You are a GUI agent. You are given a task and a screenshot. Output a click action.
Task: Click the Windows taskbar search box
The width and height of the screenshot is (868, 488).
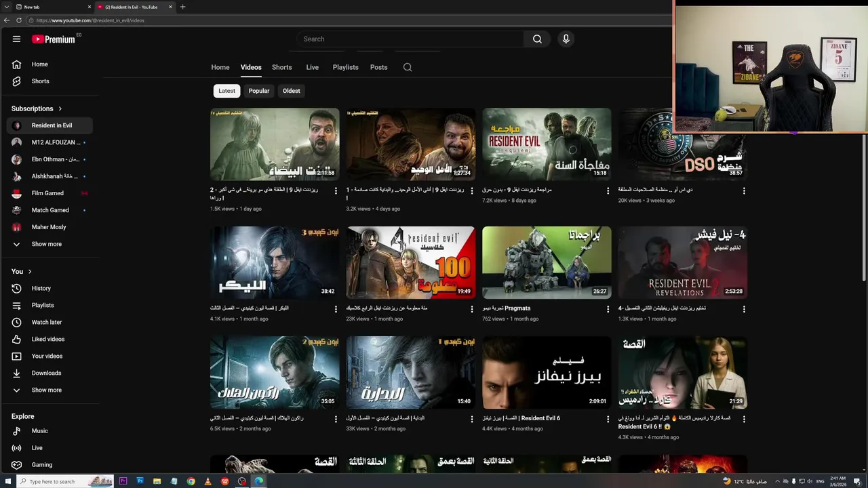tap(65, 481)
